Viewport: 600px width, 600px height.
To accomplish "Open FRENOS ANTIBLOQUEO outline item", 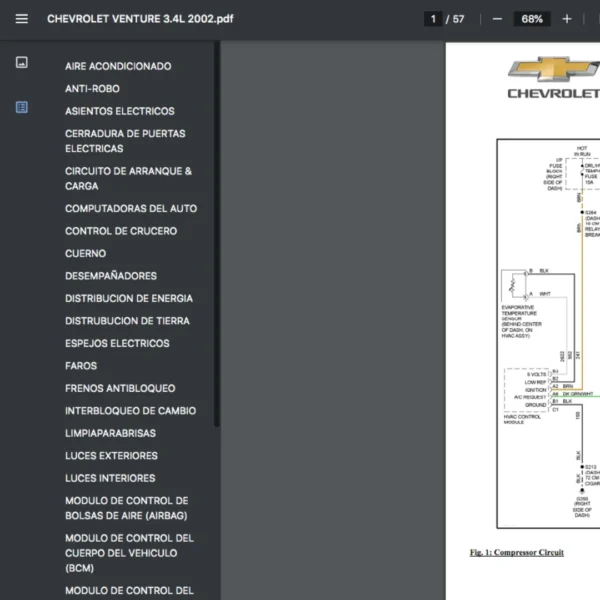I will tap(120, 388).
